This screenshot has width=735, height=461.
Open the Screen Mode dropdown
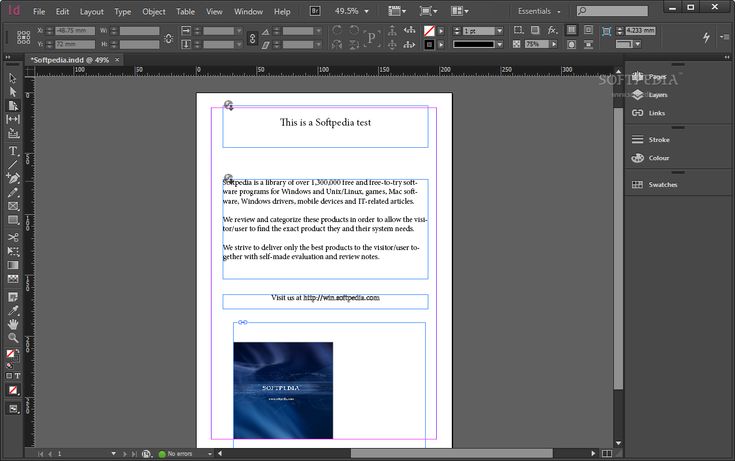pyautogui.click(x=428, y=11)
